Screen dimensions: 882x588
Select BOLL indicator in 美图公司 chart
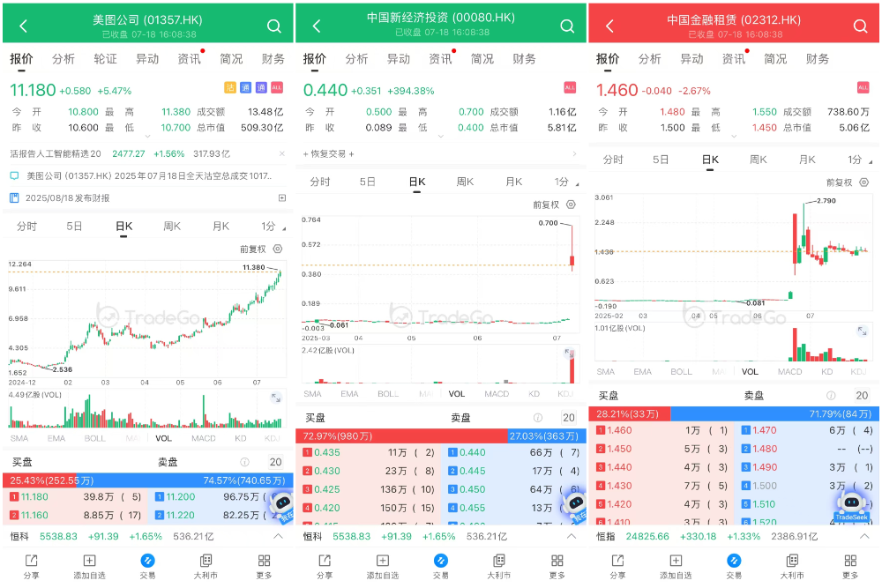tap(94, 438)
